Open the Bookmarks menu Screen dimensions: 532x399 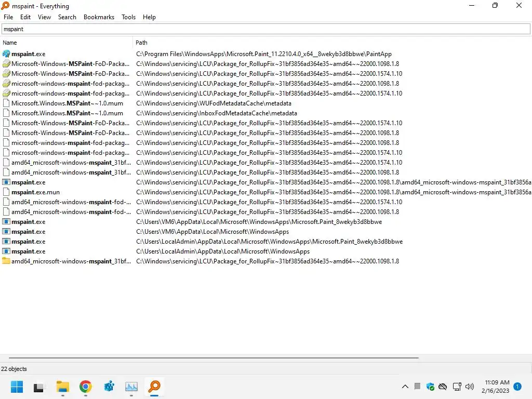(x=99, y=17)
